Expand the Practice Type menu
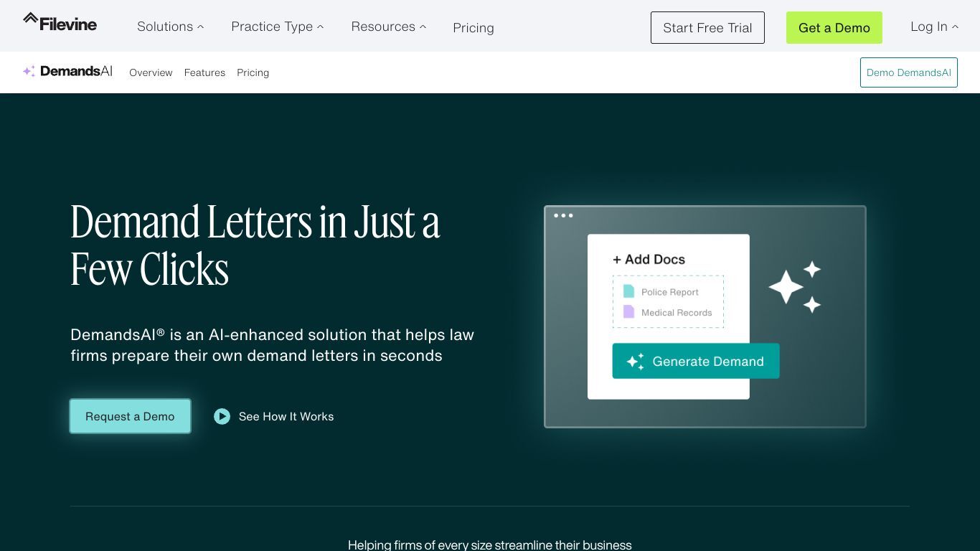The width and height of the screenshot is (980, 551). point(277,27)
